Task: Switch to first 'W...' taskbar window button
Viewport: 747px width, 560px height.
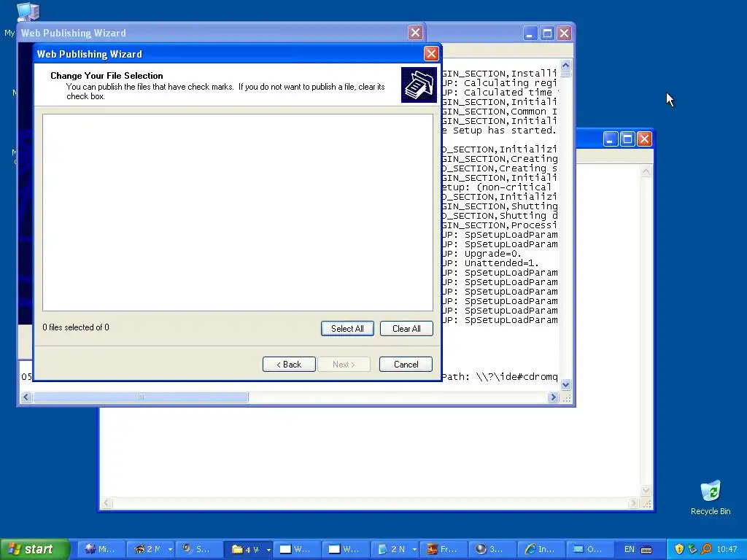Action: coord(298,549)
